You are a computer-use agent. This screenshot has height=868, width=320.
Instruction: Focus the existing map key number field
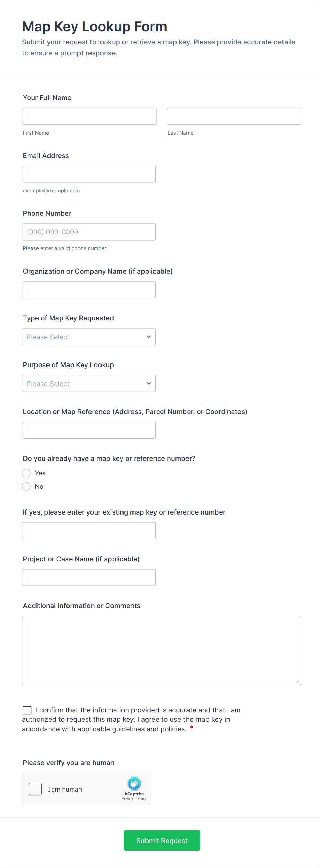tap(89, 531)
